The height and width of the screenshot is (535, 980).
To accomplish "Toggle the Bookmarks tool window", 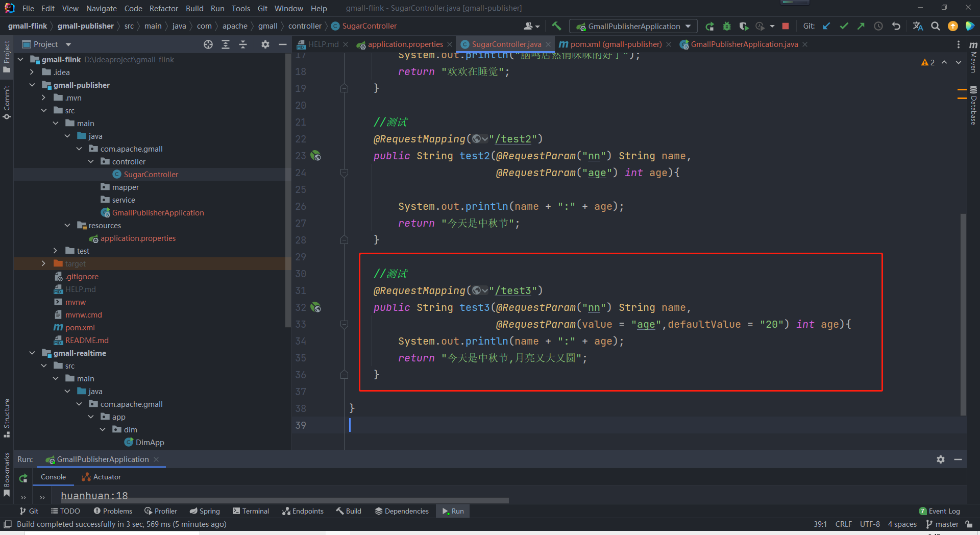I will [x=7, y=474].
